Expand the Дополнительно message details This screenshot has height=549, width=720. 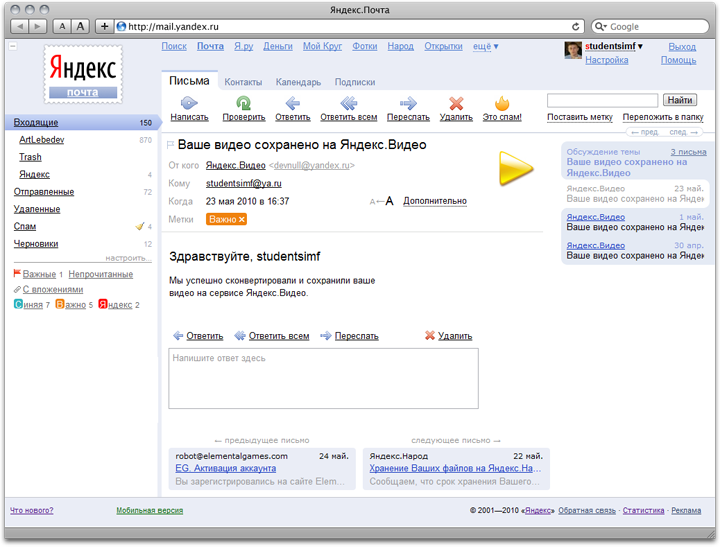point(434,201)
